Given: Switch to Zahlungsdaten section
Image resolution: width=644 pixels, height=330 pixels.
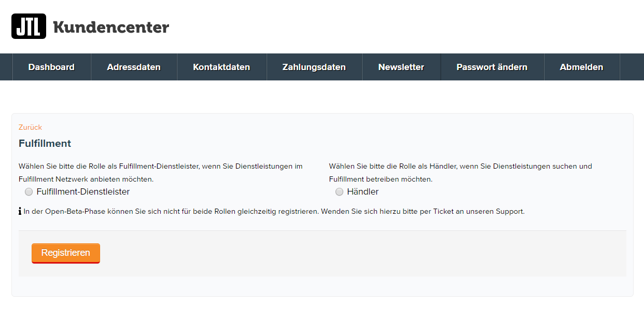Looking at the screenshot, I should tap(314, 67).
